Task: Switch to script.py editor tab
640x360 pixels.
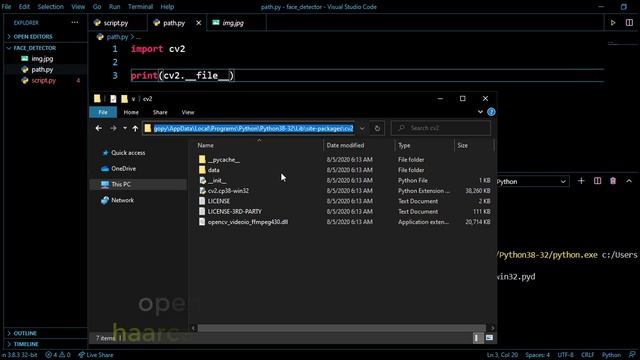Action: pos(116,23)
